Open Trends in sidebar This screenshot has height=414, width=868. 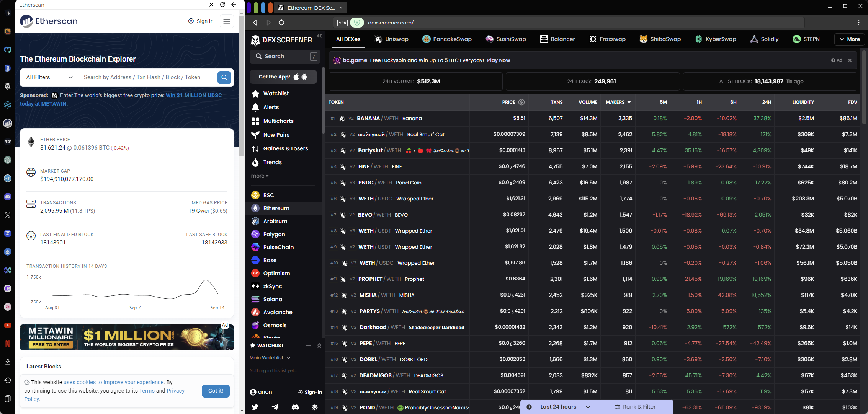click(272, 162)
